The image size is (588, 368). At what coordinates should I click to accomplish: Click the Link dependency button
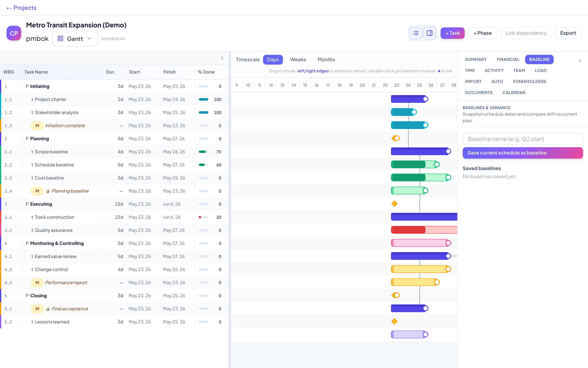tap(526, 33)
